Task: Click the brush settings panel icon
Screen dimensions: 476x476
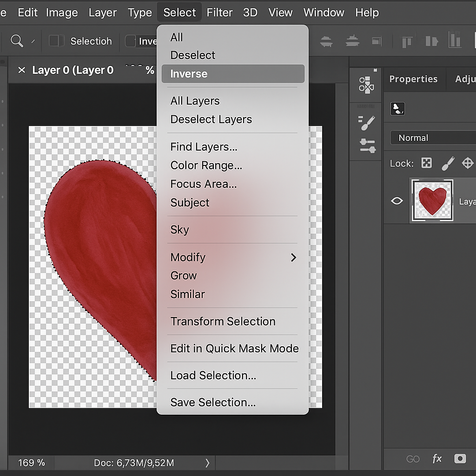Action: (x=367, y=123)
